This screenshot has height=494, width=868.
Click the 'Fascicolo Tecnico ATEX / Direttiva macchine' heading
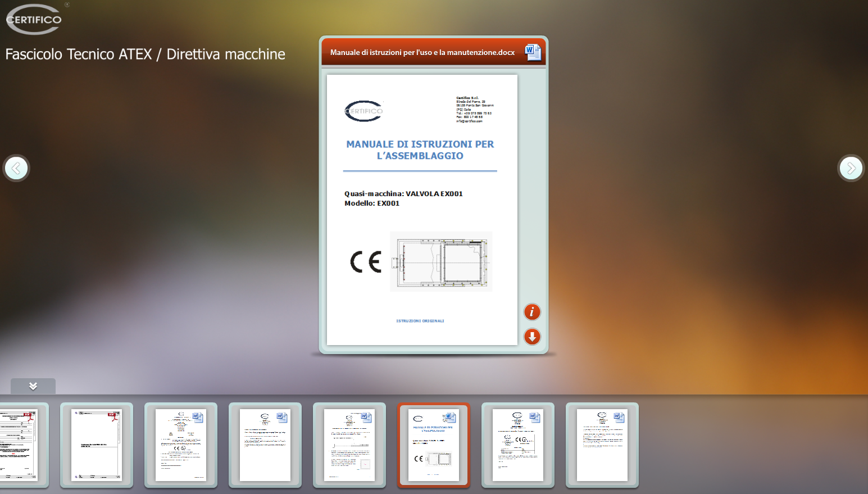coord(146,55)
